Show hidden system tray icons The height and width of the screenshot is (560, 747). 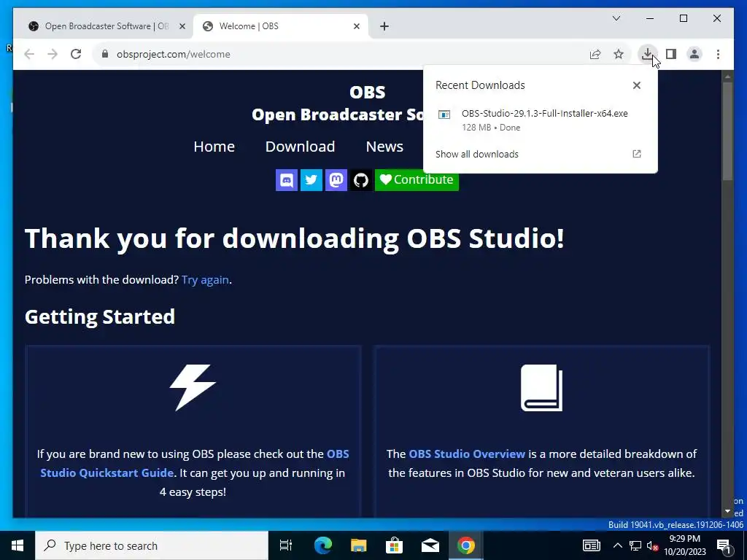[617, 545]
